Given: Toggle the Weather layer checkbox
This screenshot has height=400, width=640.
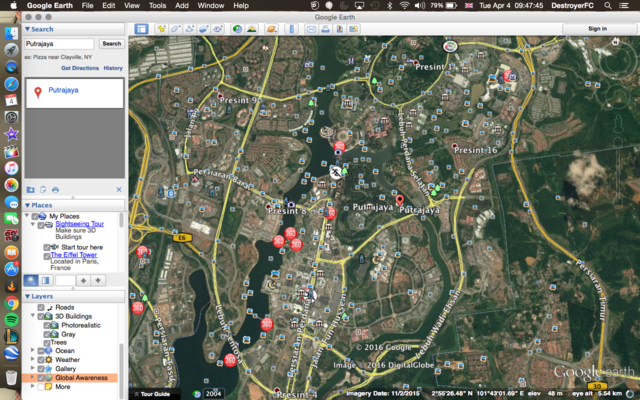Looking at the screenshot, I should [41, 360].
